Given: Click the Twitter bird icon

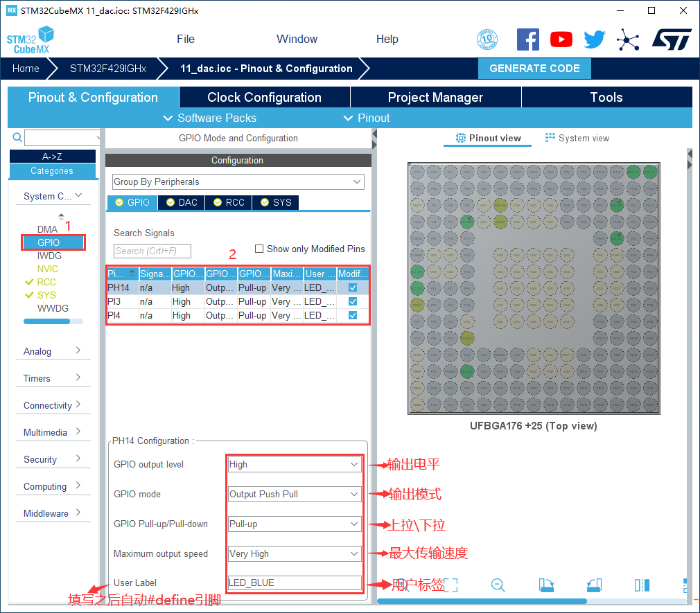Looking at the screenshot, I should click(x=594, y=39).
